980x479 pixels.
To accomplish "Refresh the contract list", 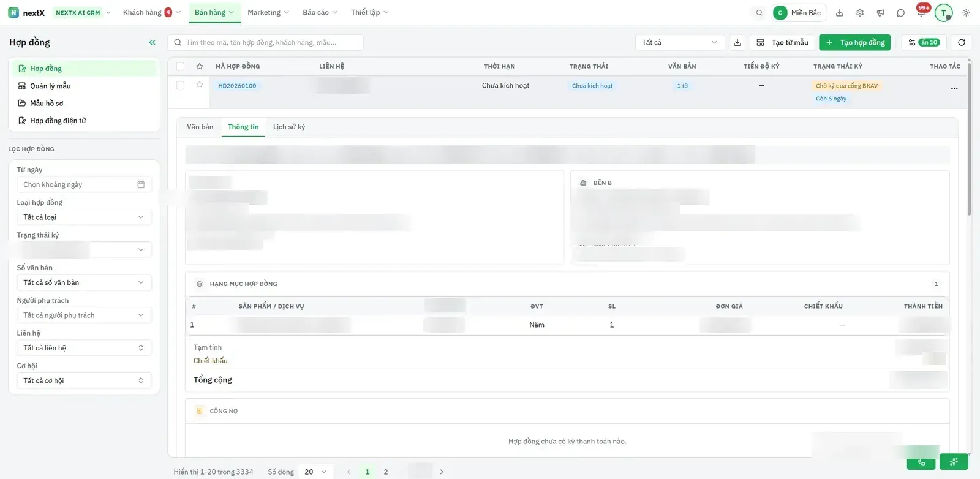I will coord(962,42).
